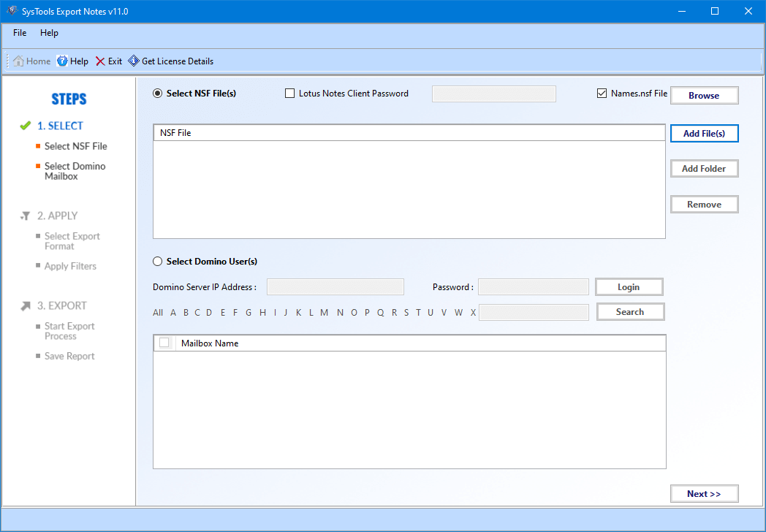Screen dimensions: 766x532
Task: Focus the Domino Password input field
Action: (534, 286)
